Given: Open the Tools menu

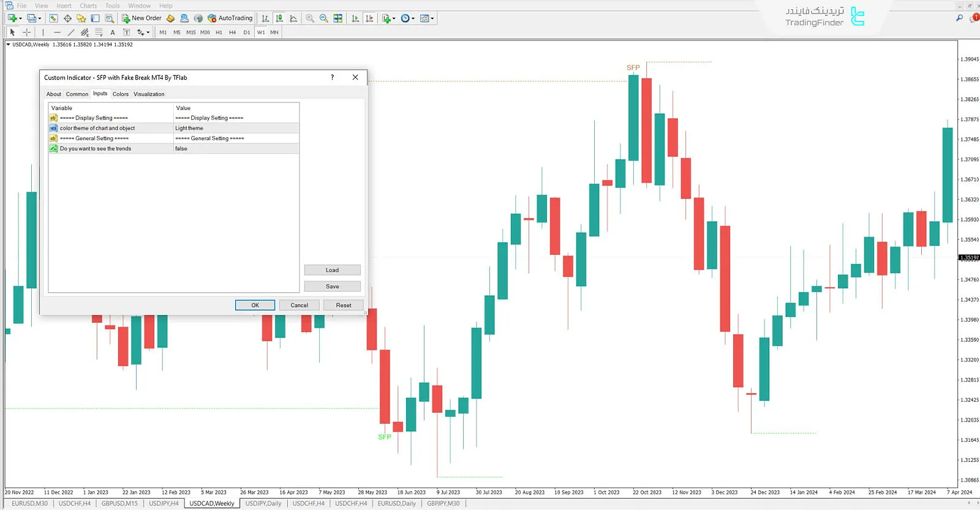Looking at the screenshot, I should tap(113, 6).
